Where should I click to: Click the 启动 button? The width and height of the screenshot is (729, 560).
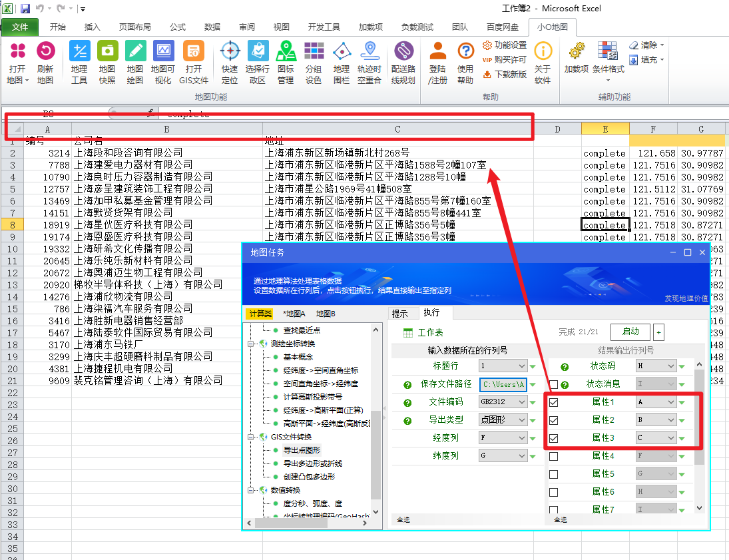pyautogui.click(x=630, y=331)
